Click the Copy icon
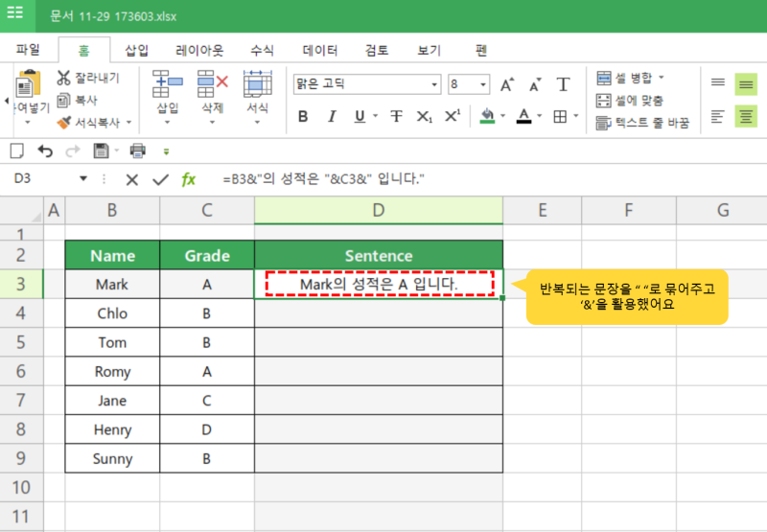767x532 pixels. (x=63, y=101)
